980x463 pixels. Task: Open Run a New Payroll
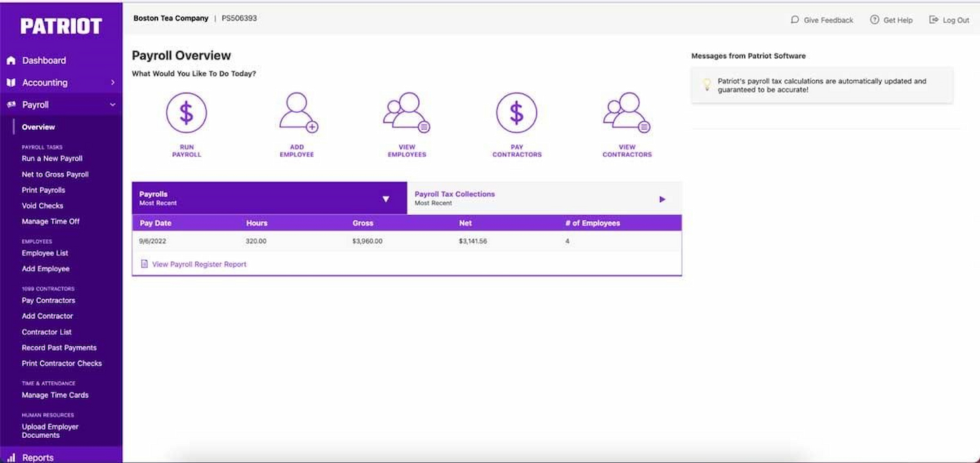[52, 158]
